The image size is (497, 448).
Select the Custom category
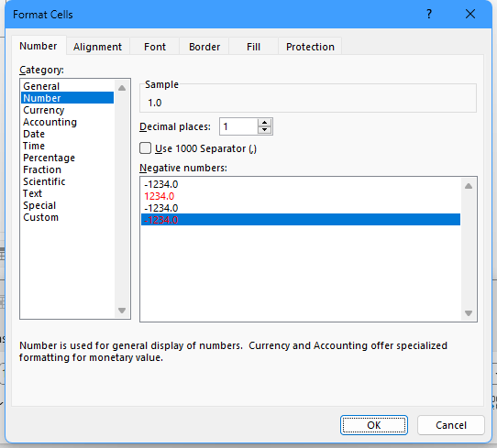[67, 217]
